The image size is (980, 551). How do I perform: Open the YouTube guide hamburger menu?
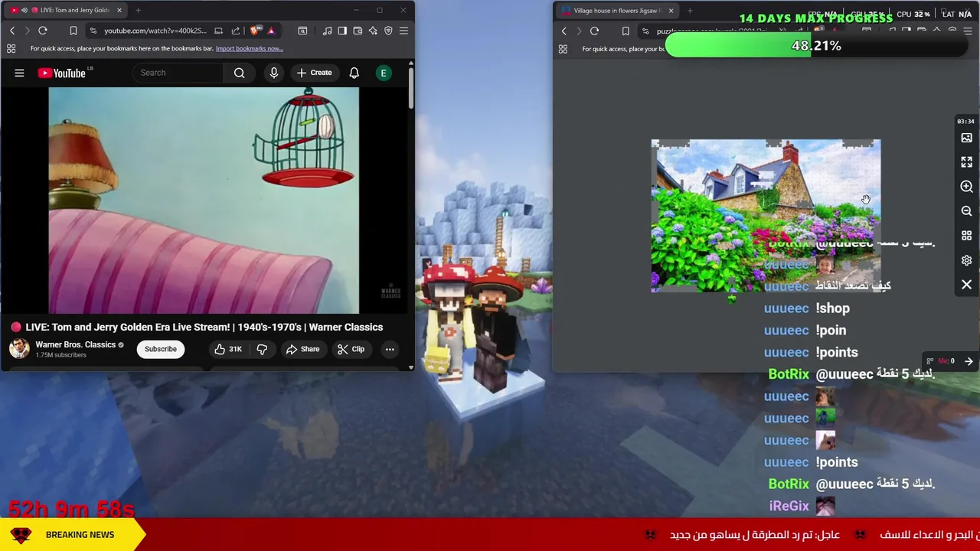click(x=19, y=73)
